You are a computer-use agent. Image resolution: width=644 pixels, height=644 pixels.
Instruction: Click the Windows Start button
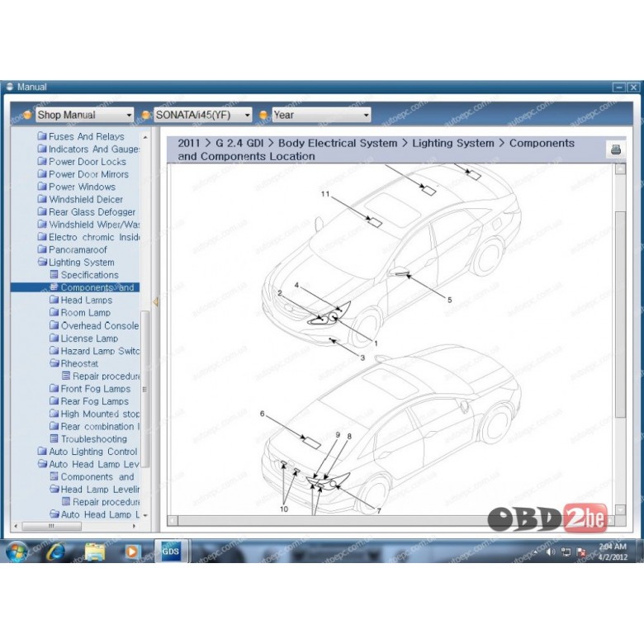[17, 551]
